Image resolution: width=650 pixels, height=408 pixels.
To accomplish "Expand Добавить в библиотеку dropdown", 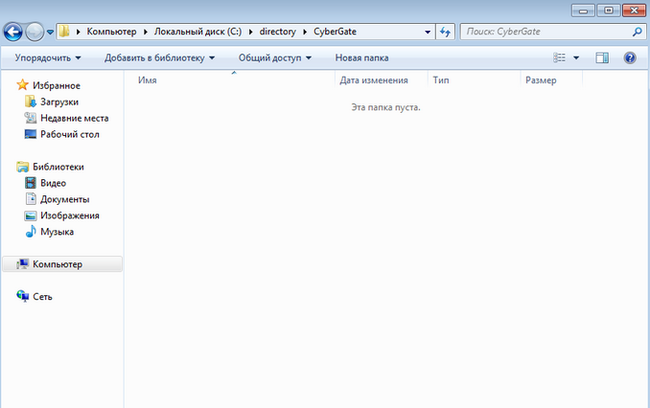I will (x=160, y=58).
